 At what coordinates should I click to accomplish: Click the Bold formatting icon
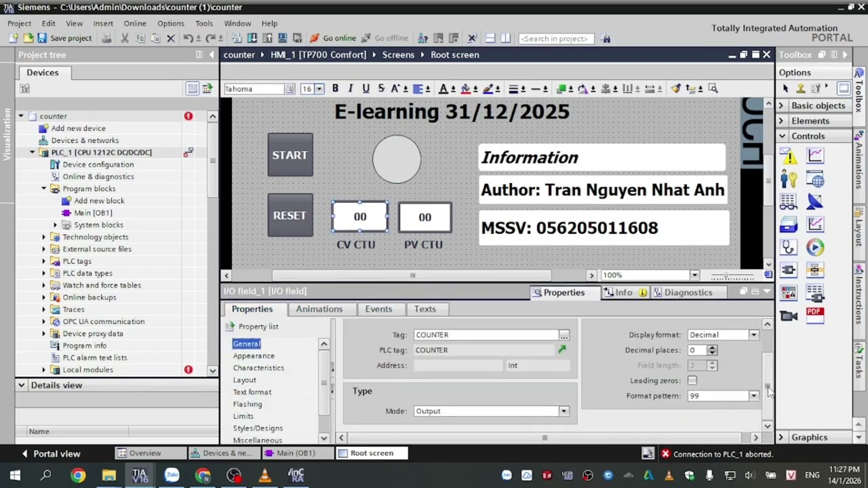coord(335,89)
